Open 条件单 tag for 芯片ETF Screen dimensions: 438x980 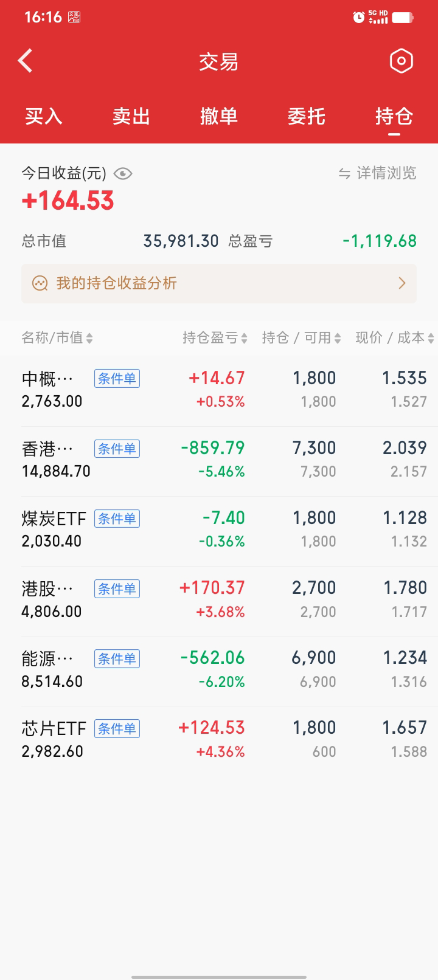pos(117,728)
